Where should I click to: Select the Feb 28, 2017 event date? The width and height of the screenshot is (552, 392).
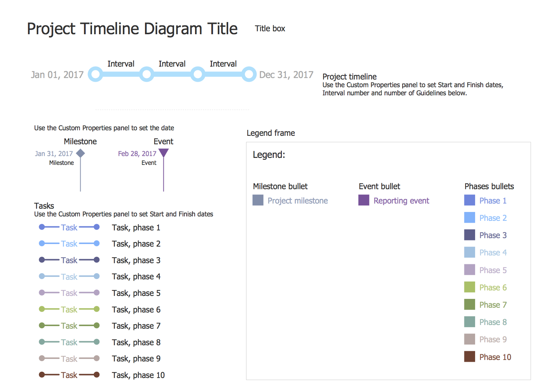pyautogui.click(x=137, y=153)
